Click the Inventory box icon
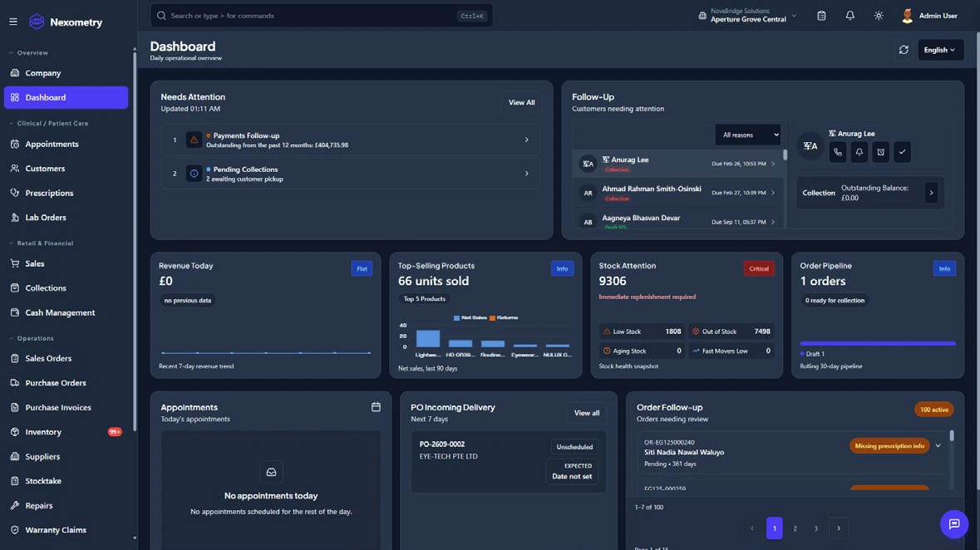The image size is (980, 550). (15, 432)
